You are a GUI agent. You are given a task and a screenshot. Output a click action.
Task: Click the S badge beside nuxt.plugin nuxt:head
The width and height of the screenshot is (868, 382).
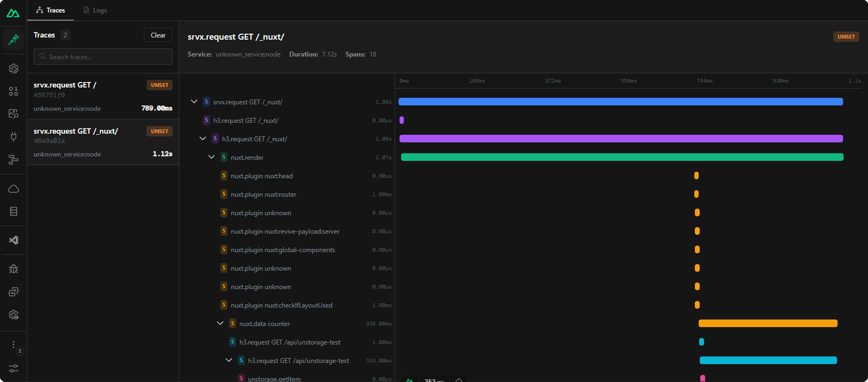click(224, 176)
